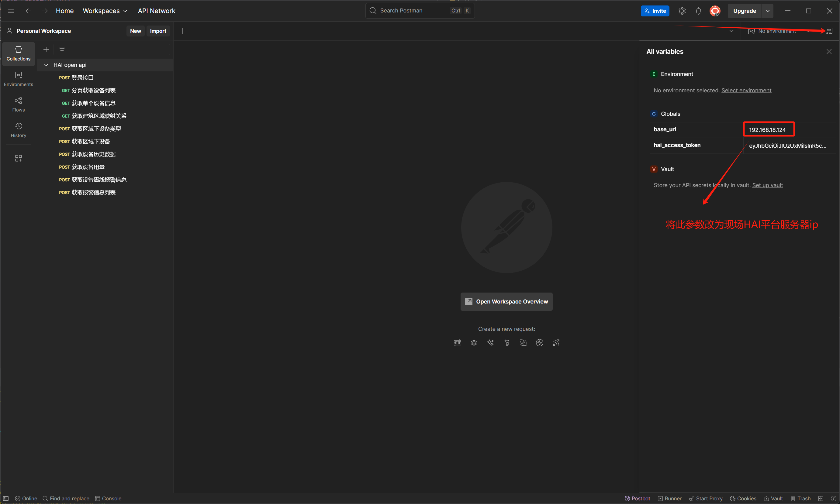Screen dimensions: 840x504
Task: Open POST 获取设备用量 request
Action: 105,167
